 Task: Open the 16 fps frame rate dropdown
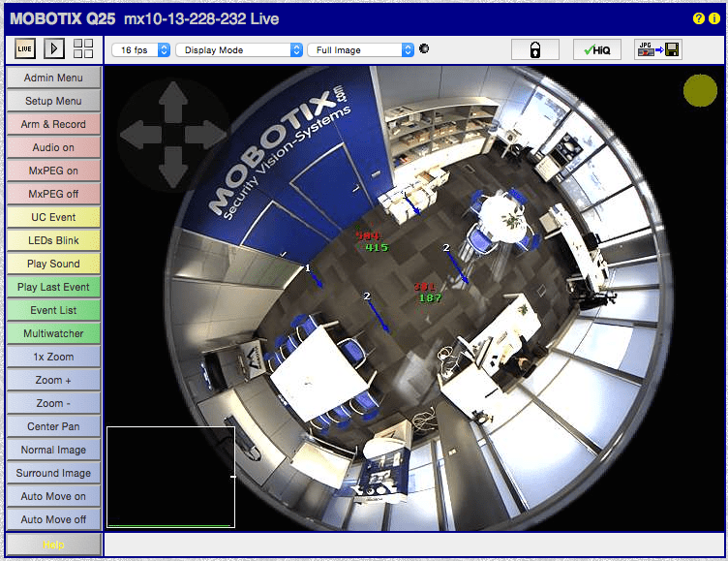point(140,49)
